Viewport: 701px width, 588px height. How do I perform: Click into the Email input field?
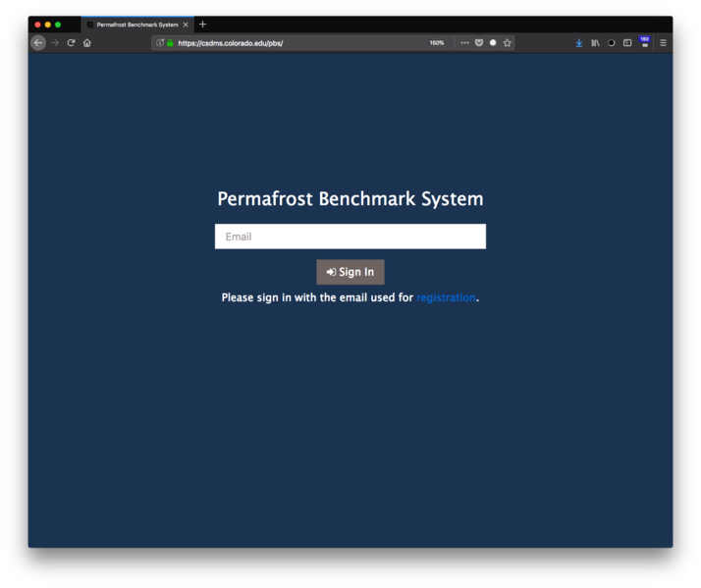350,237
